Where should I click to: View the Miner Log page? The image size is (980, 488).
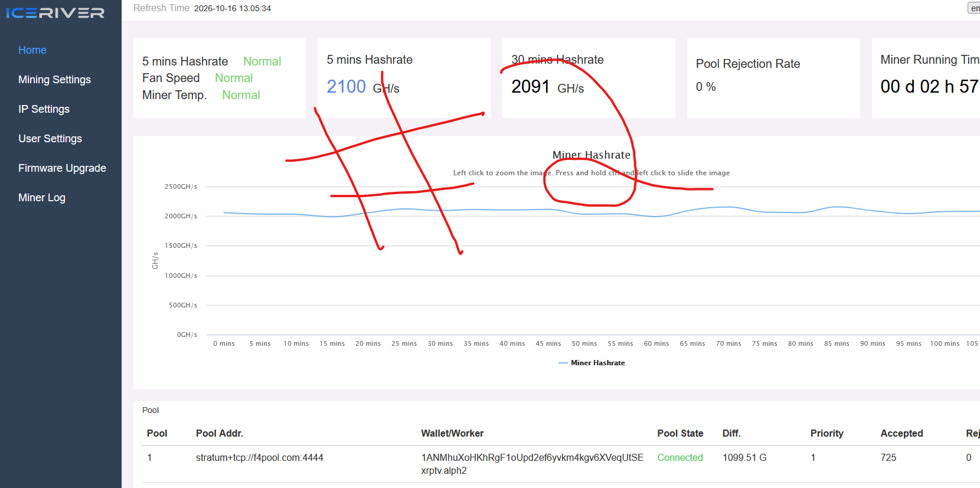point(42,198)
